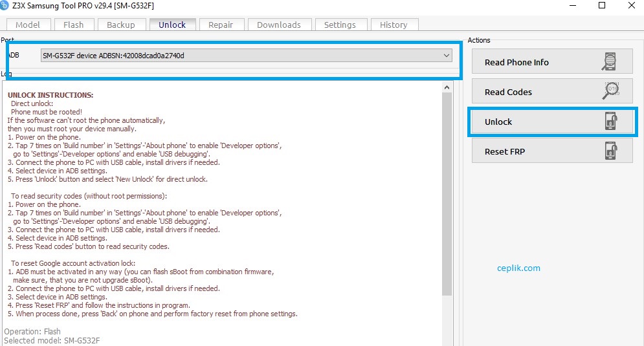Viewport: 644px width, 346px height.
Task: Click the Z3X app icon in title bar
Action: point(4,5)
